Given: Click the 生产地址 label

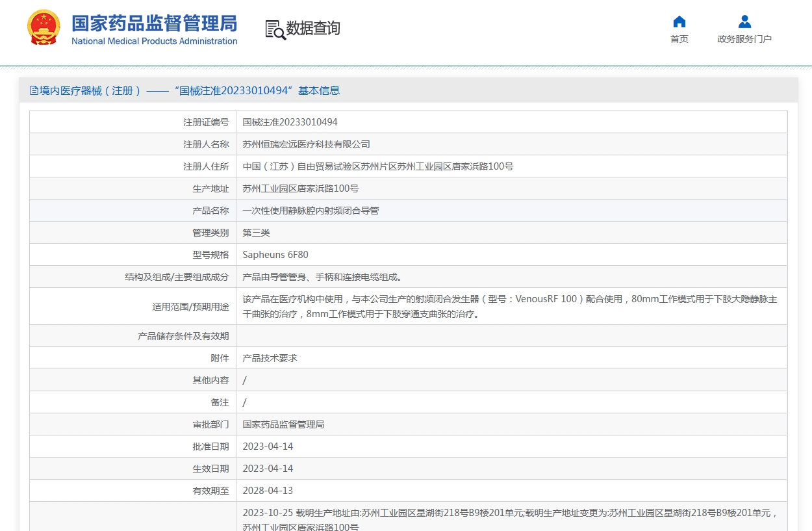Looking at the screenshot, I should pos(210,188).
